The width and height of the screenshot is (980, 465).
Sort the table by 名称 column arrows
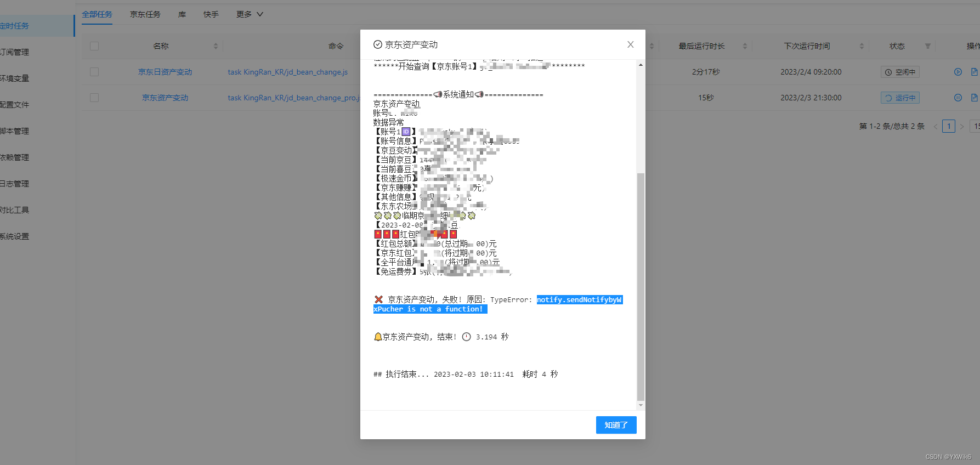coord(216,46)
